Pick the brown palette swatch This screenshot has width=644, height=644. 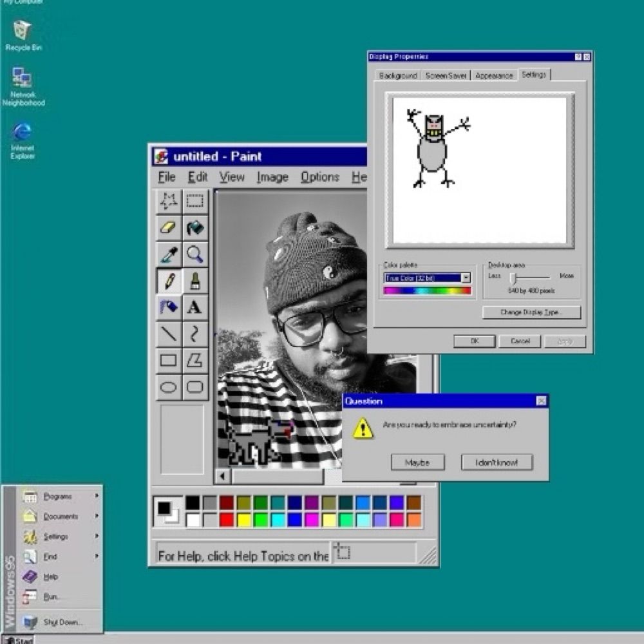click(x=414, y=502)
